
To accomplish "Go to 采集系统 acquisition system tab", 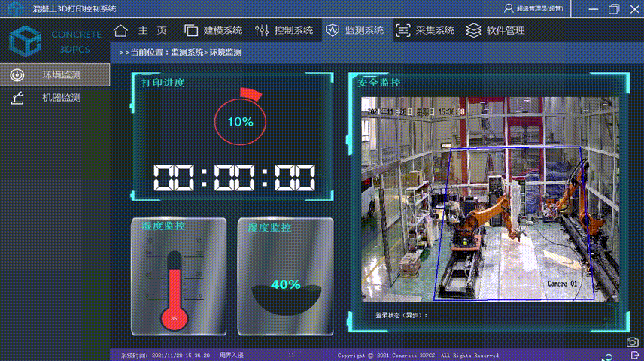I will click(425, 31).
